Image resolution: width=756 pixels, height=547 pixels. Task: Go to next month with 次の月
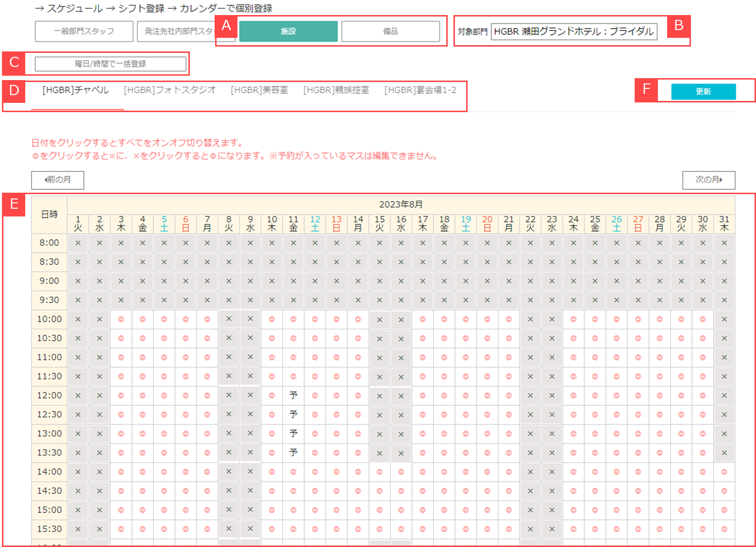(x=708, y=180)
